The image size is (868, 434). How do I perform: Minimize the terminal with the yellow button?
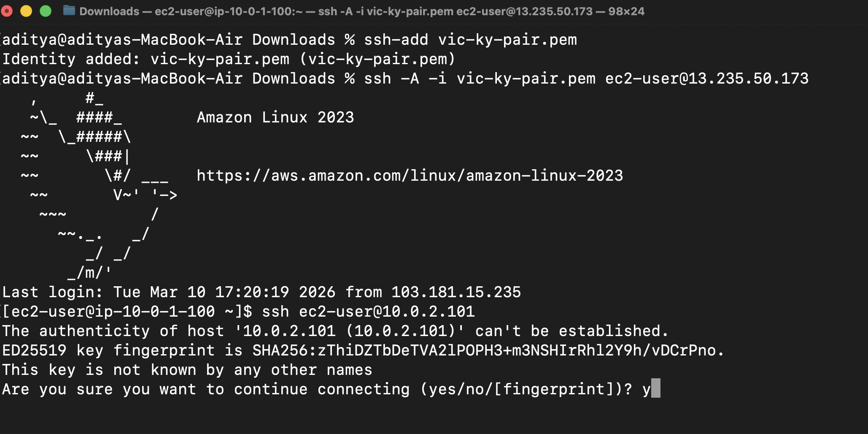(26, 11)
